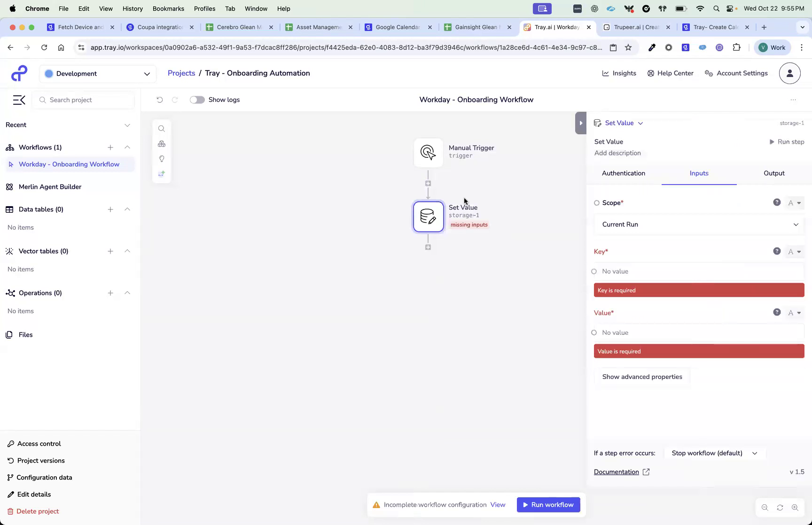Toggle the Show logs switch
Image resolution: width=812 pixels, height=525 pixels.
point(197,100)
